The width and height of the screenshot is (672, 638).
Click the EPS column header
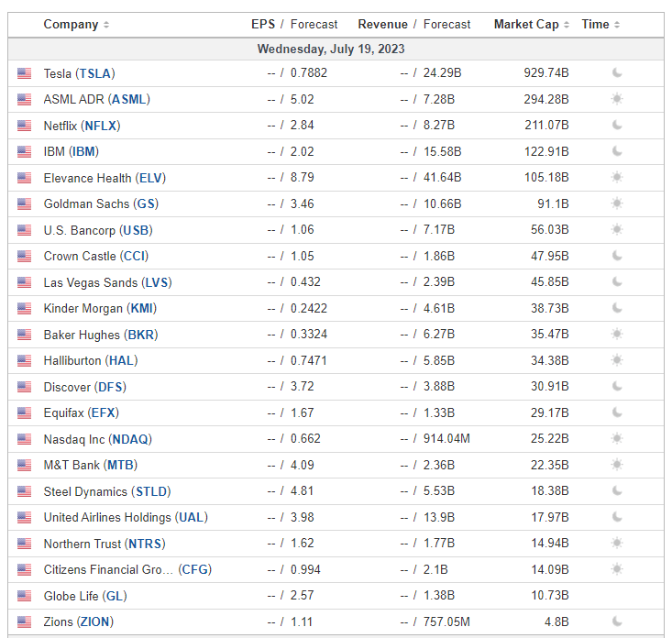click(263, 25)
